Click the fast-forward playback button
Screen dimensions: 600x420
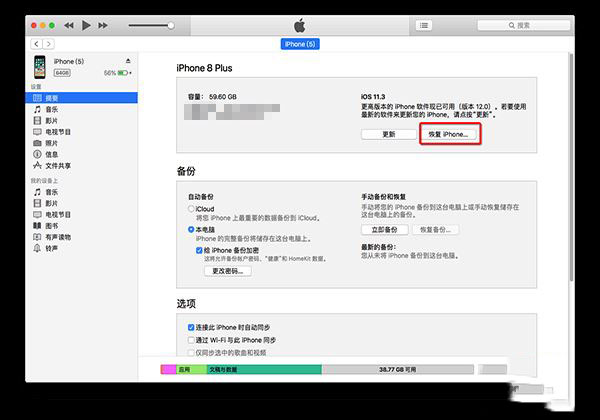[103, 26]
